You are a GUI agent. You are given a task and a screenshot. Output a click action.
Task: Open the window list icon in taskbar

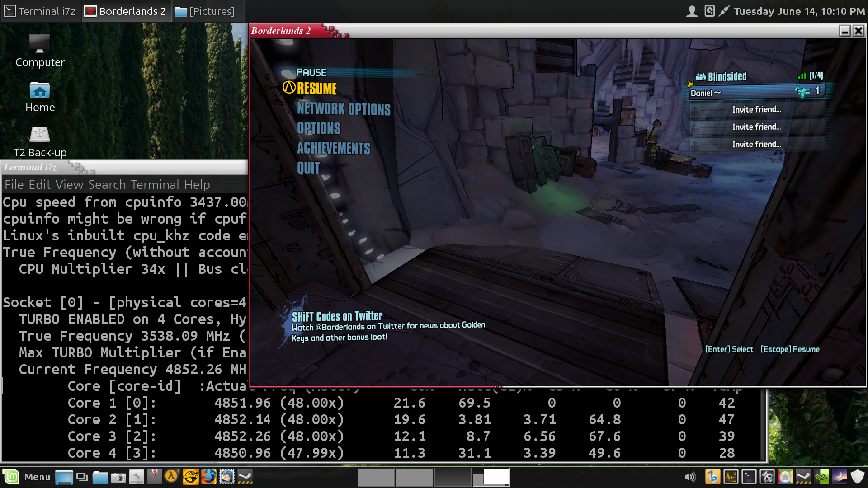[x=82, y=477]
